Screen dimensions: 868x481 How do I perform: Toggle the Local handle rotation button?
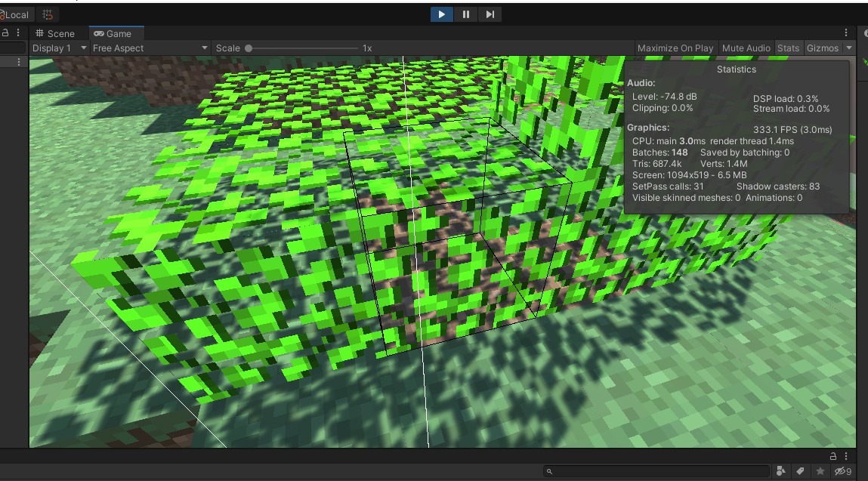pos(16,15)
